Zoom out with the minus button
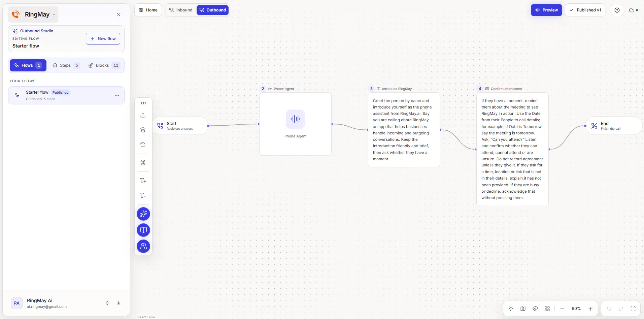The width and height of the screenshot is (644, 319). pyautogui.click(x=562, y=309)
